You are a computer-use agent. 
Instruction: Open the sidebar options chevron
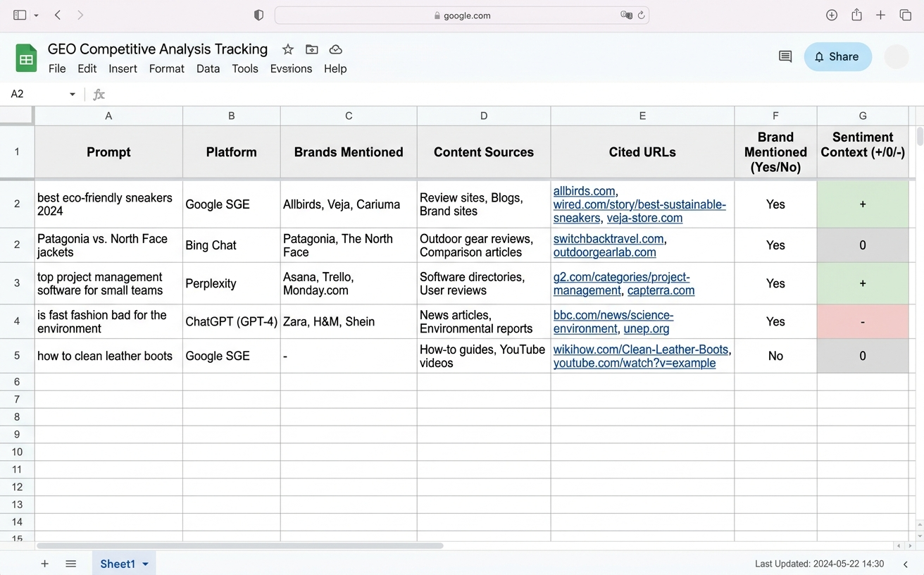coord(36,16)
